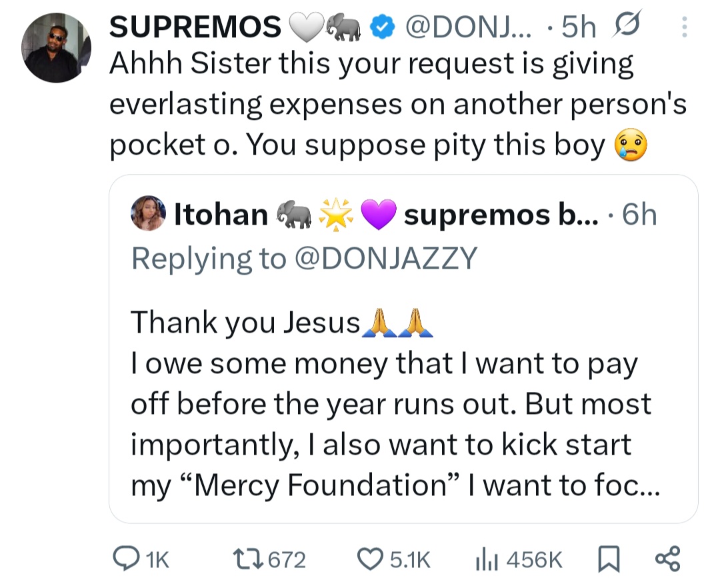Screen dimensions: 720x588
Task: Toggle like on the post with heart icon
Action: pos(369,560)
